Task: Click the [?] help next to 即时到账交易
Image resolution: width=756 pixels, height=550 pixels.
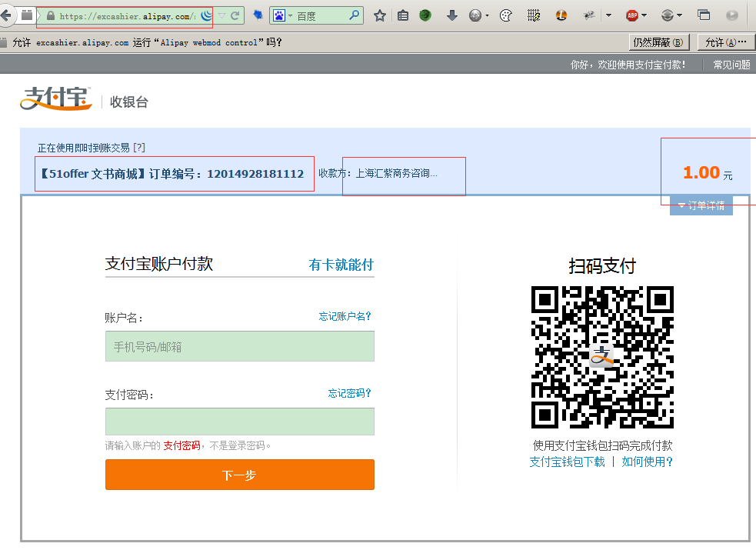Action: coord(139,148)
